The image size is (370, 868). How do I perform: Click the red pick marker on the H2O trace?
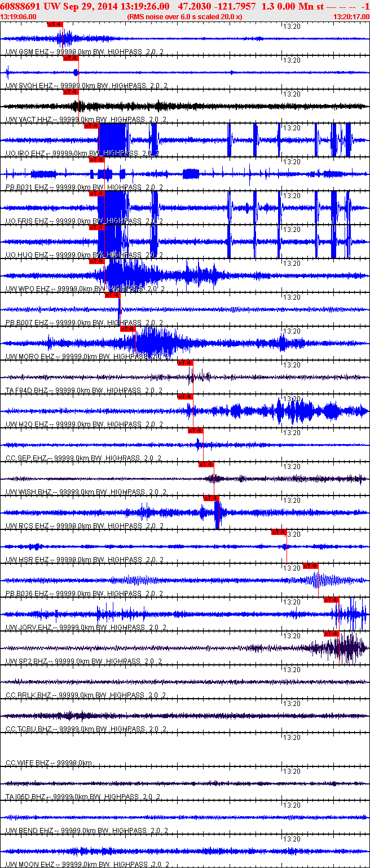[x=185, y=397]
